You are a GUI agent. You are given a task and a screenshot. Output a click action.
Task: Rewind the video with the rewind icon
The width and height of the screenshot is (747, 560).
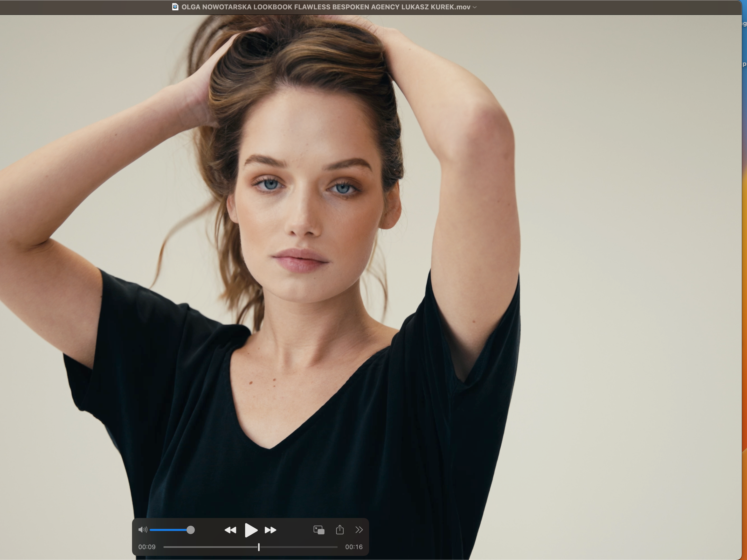click(230, 530)
